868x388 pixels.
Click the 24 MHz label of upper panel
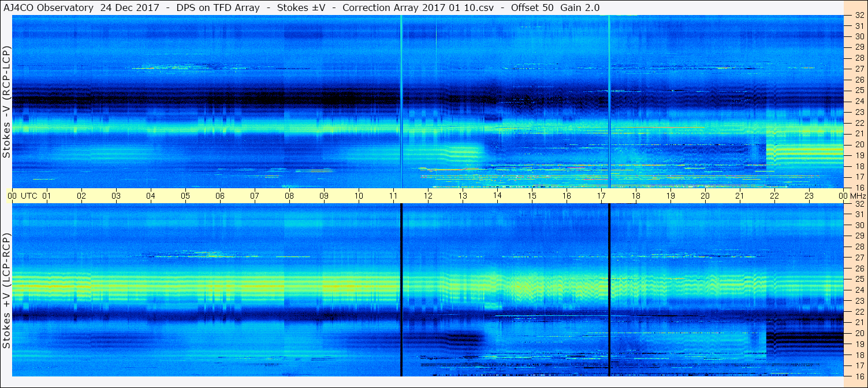coord(859,101)
